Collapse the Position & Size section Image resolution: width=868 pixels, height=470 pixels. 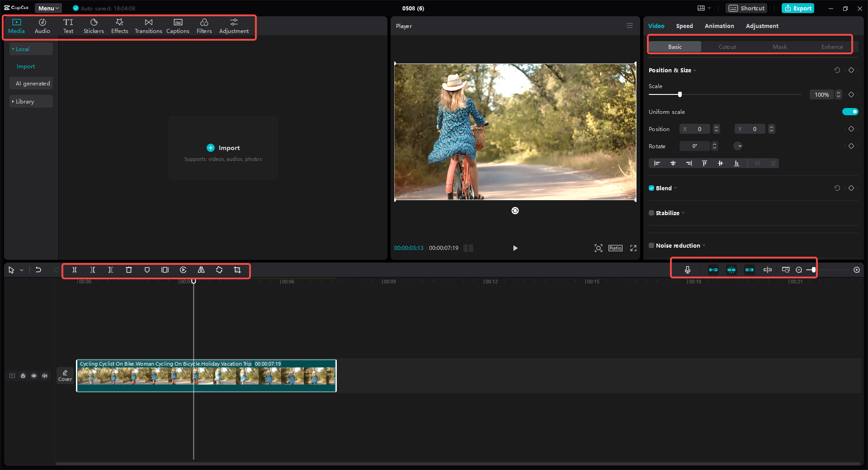coord(695,70)
